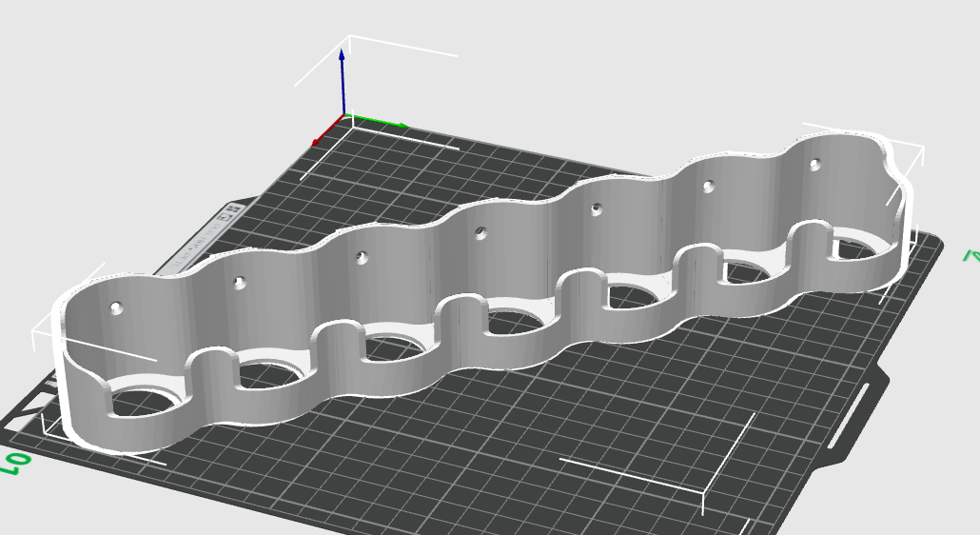Click the blue Z axis arrow

[342, 82]
